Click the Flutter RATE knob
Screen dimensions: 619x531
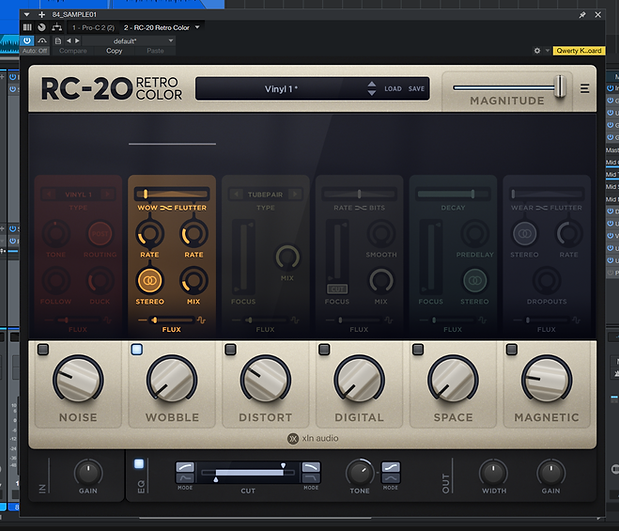[x=194, y=234]
